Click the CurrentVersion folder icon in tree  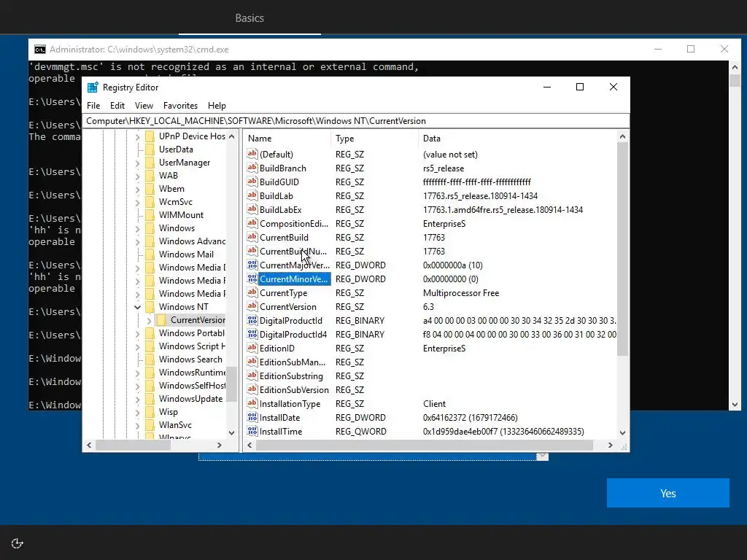click(x=161, y=320)
